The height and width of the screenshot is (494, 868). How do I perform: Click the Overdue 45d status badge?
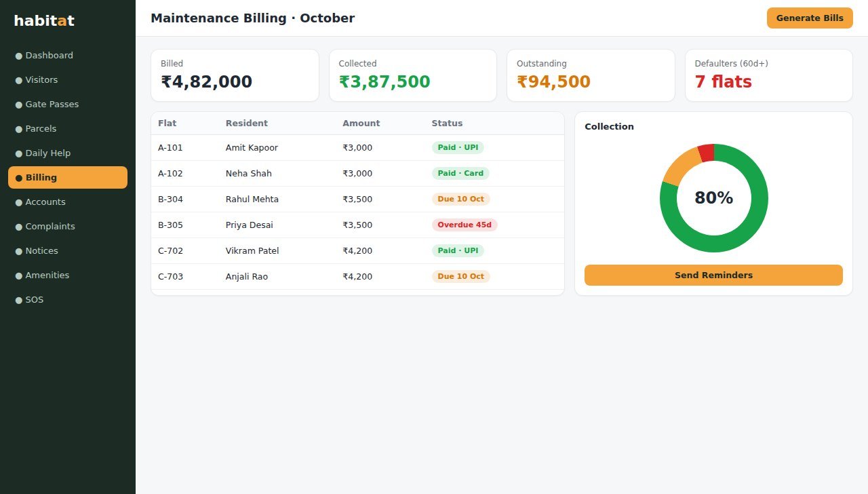coord(465,225)
